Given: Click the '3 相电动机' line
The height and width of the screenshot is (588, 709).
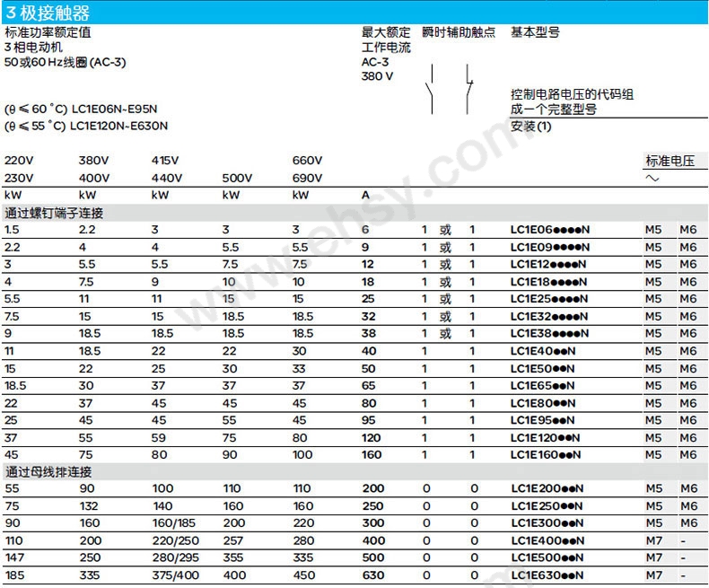Looking at the screenshot, I should pos(33,47).
